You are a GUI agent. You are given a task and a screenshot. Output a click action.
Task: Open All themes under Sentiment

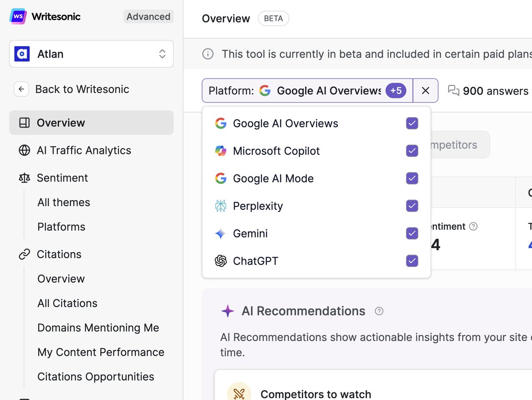coord(64,202)
